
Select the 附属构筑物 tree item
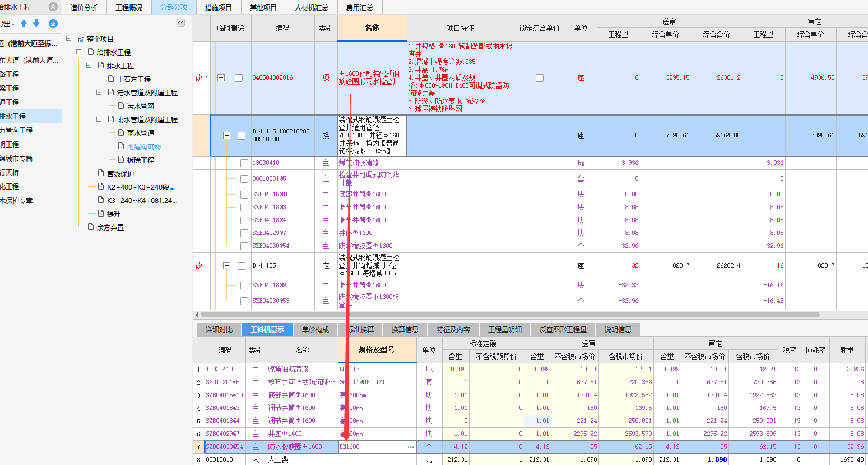tap(144, 146)
